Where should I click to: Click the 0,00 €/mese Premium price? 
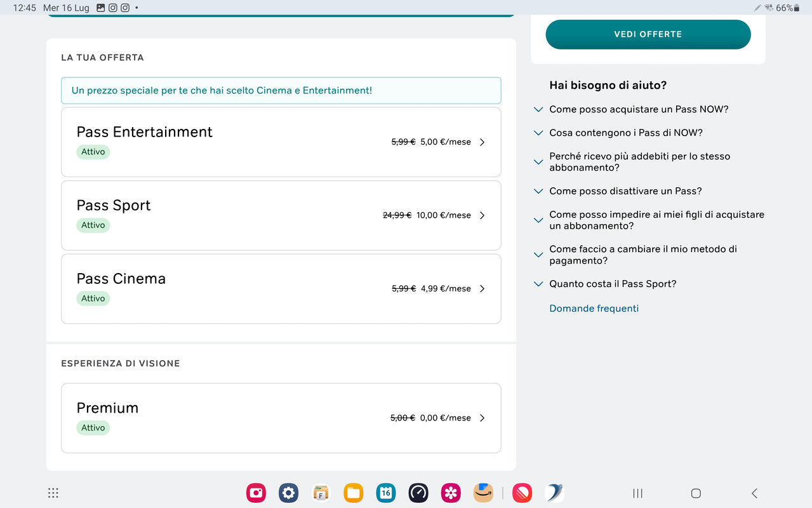pyautogui.click(x=446, y=418)
